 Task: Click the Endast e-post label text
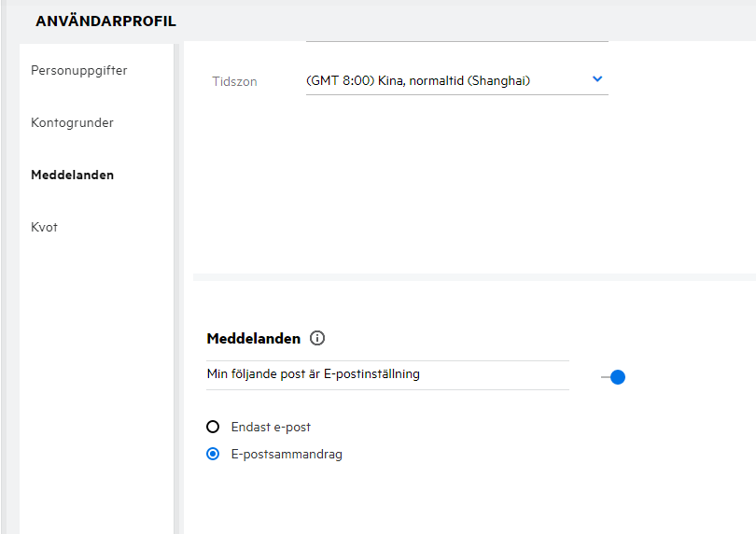[x=271, y=427]
